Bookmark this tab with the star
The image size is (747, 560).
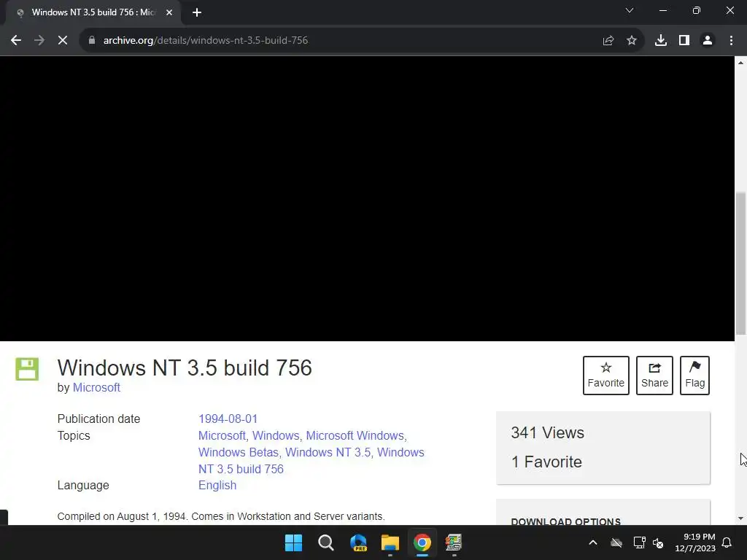(x=631, y=41)
